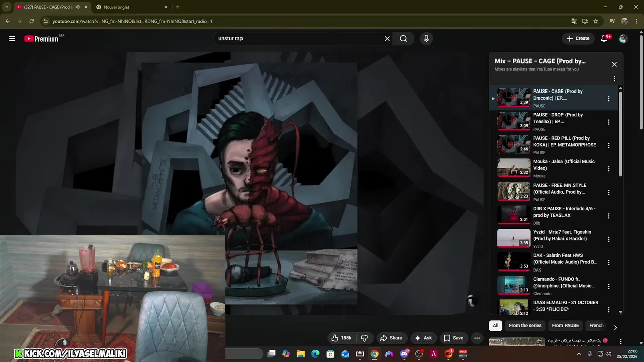This screenshot has height=362, width=644.
Task: Select From PAUSE filter chip
Action: [566, 325]
